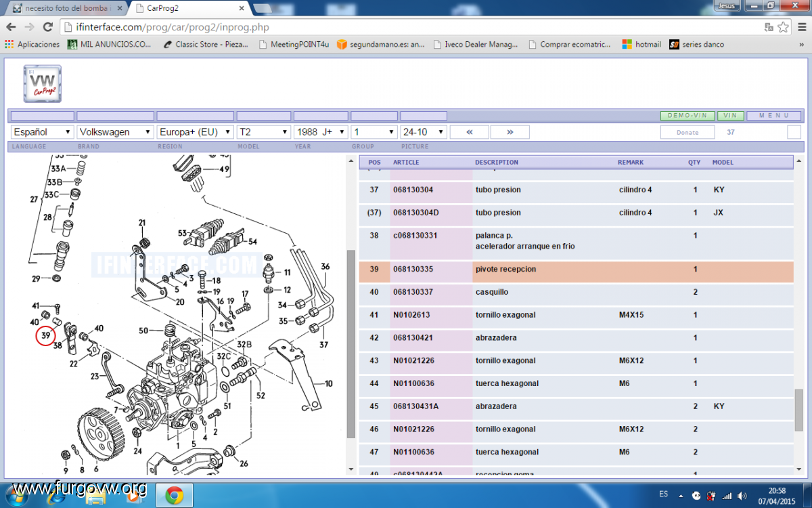Open segundamano.es bookmark
Screen dimensions: 812x508
381,45
